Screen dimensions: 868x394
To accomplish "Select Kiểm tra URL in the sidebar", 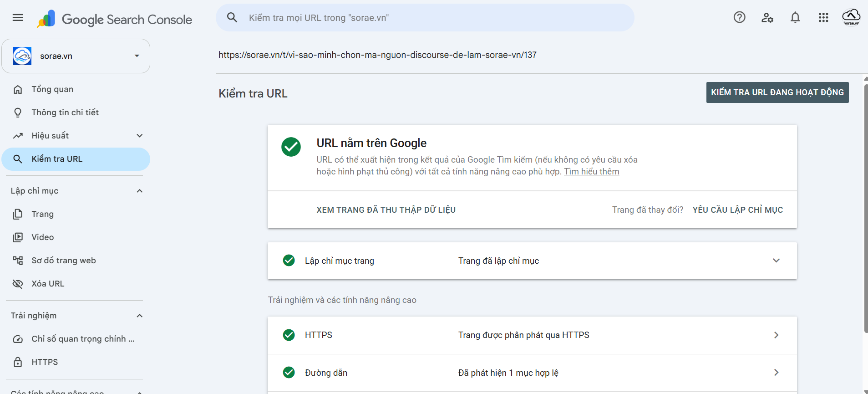I will tap(76, 159).
